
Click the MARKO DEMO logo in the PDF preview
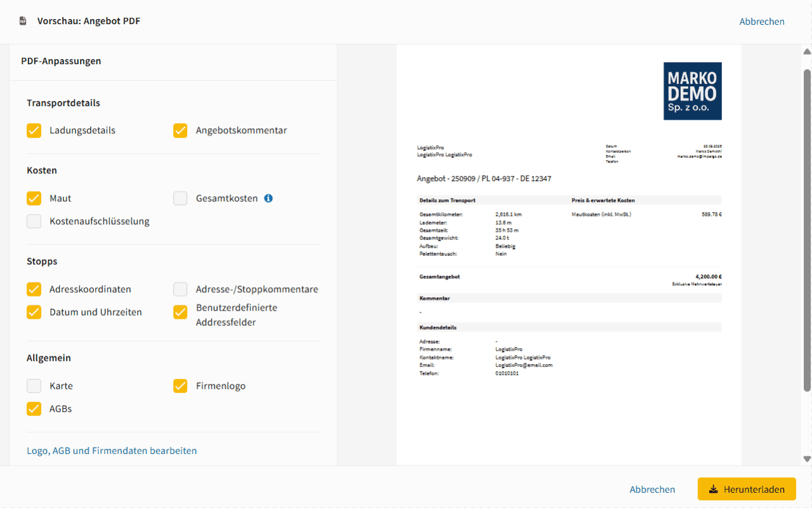click(692, 91)
